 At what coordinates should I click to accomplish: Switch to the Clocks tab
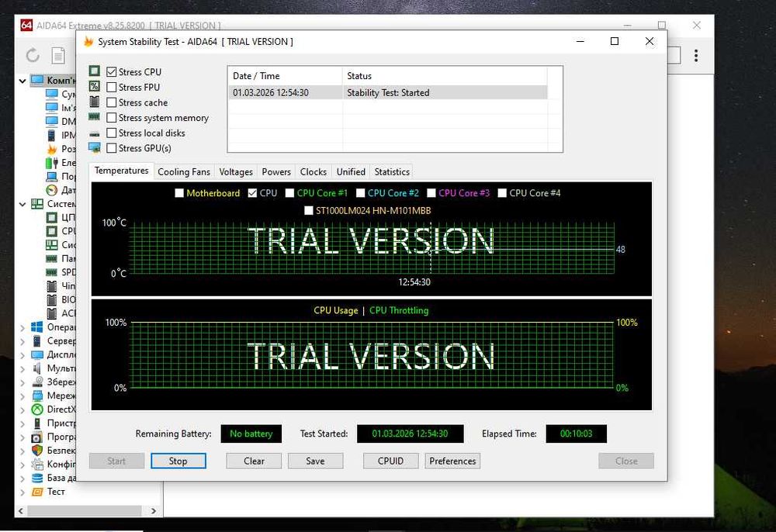314,172
